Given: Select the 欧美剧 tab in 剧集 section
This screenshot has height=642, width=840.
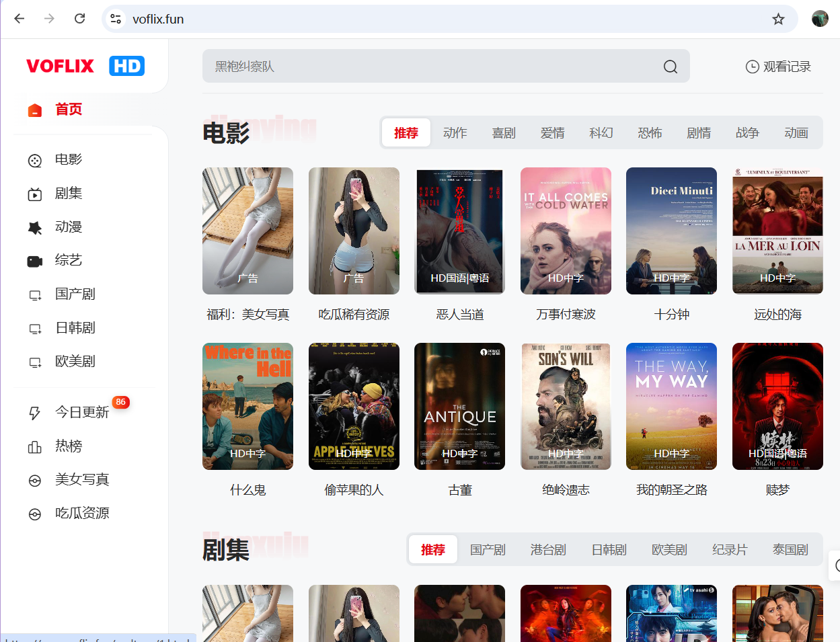Looking at the screenshot, I should [669, 550].
